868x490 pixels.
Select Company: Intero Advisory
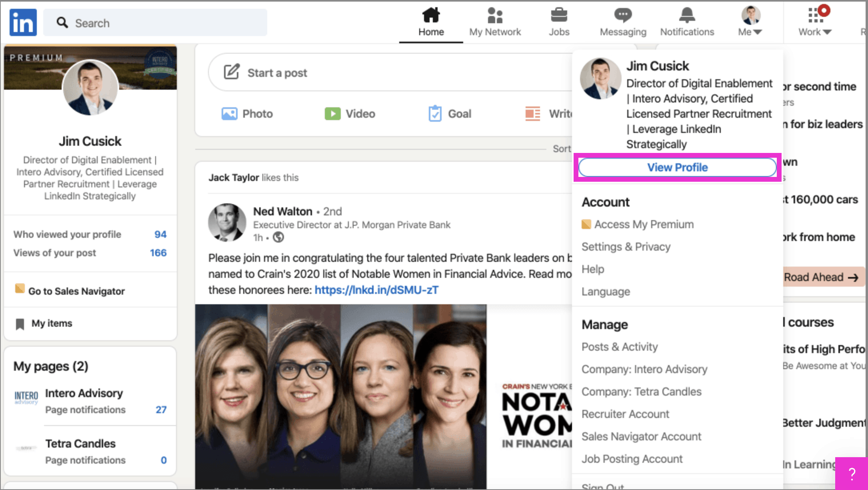click(x=644, y=369)
